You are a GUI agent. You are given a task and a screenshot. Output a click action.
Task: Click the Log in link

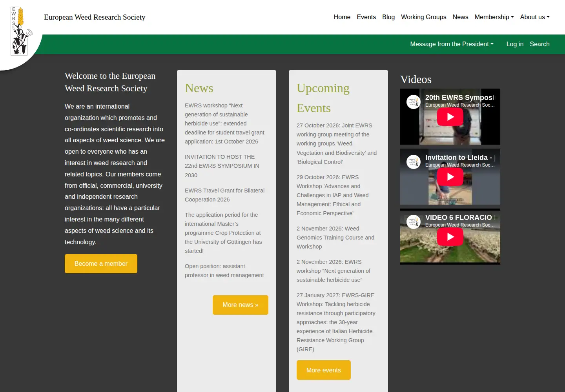(x=515, y=44)
